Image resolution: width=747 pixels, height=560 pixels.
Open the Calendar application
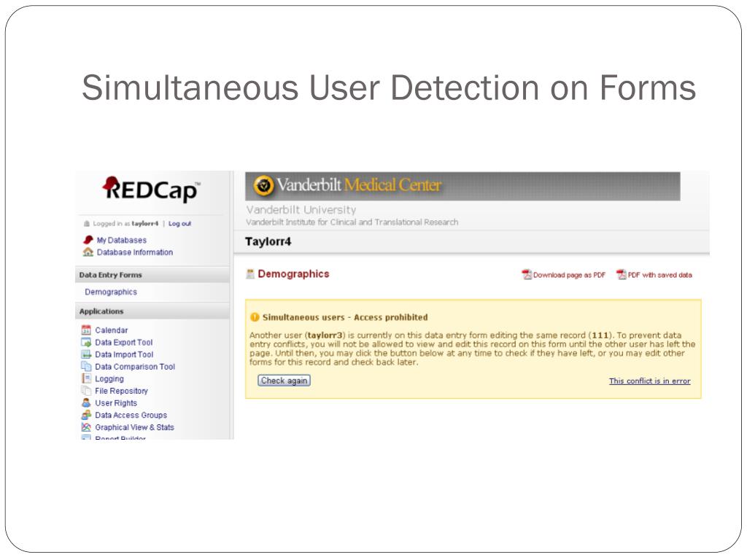112,330
